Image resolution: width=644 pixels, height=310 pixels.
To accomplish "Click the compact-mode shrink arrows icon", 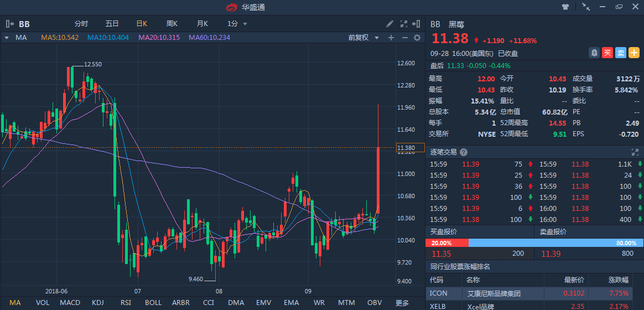I will pyautogui.click(x=586, y=7).
